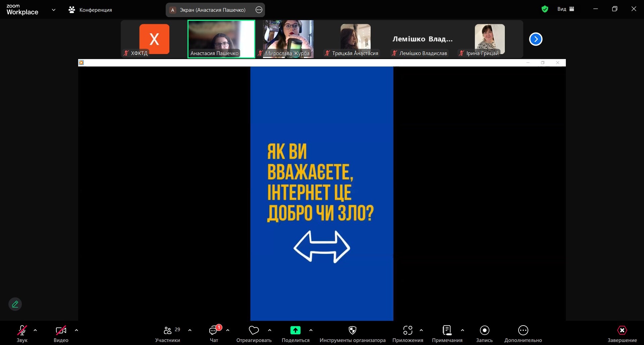
Task: Click the green encryption shield icon
Action: (x=545, y=9)
